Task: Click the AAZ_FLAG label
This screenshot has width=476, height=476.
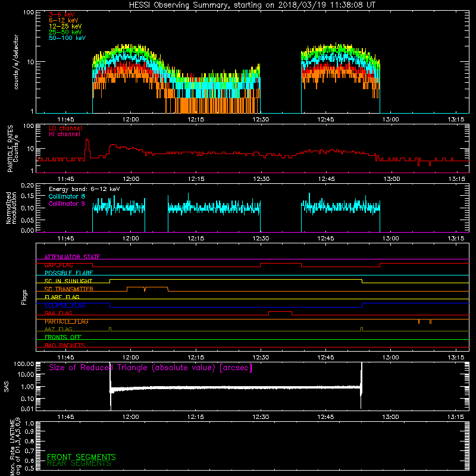Action: click(x=58, y=330)
